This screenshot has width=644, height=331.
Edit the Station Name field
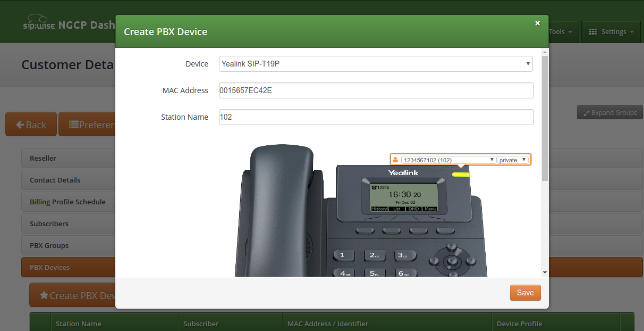[376, 117]
